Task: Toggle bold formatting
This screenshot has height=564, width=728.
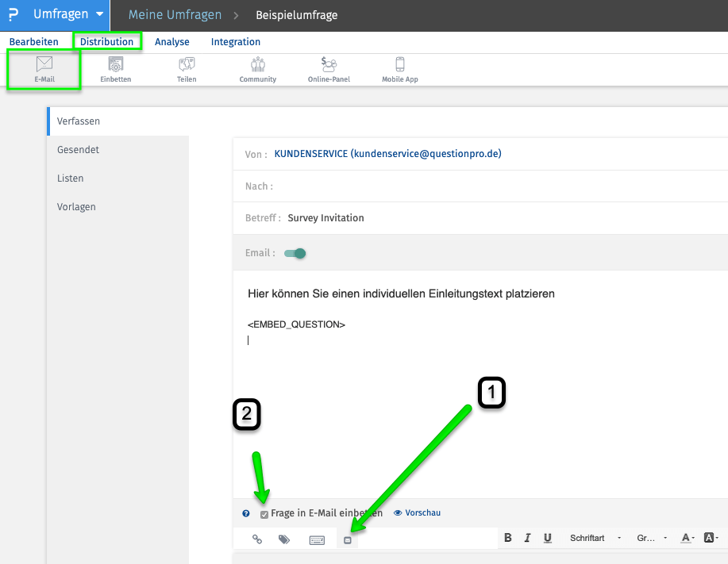Action: [508, 538]
